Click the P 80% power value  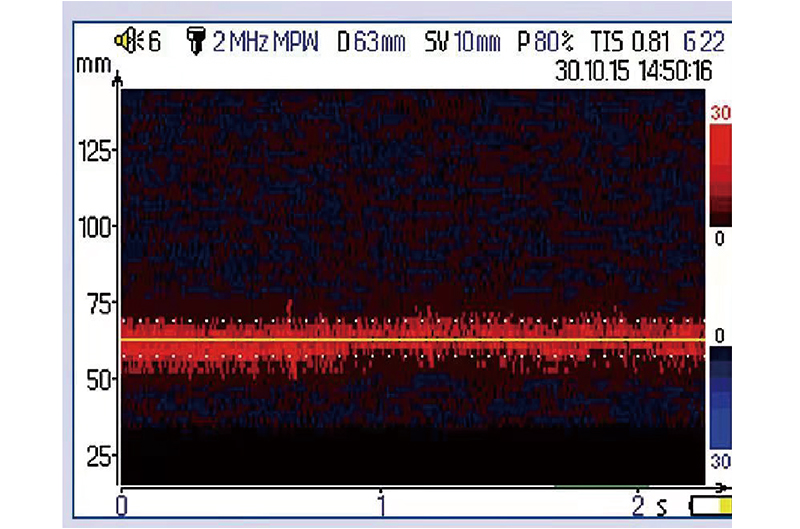pos(545,43)
